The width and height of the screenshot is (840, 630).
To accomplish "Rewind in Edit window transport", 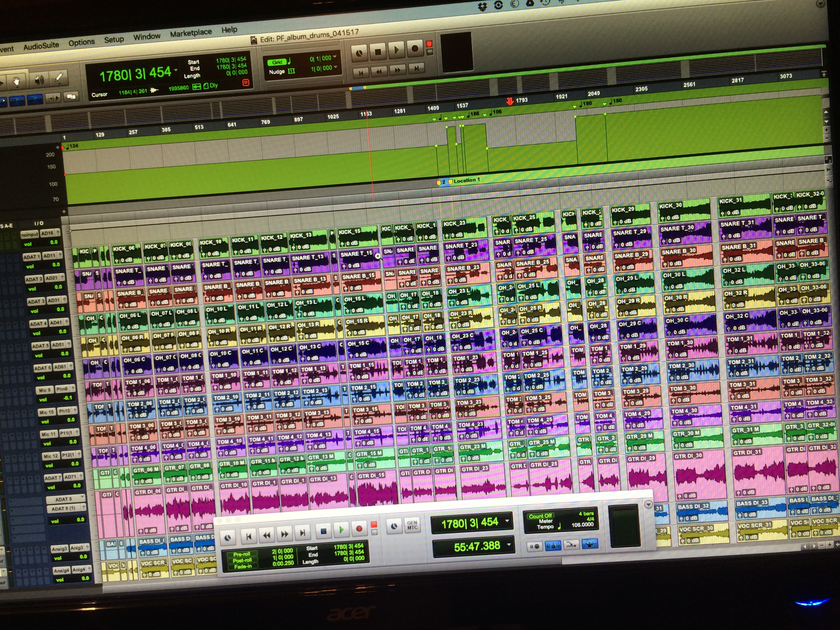I will [379, 71].
